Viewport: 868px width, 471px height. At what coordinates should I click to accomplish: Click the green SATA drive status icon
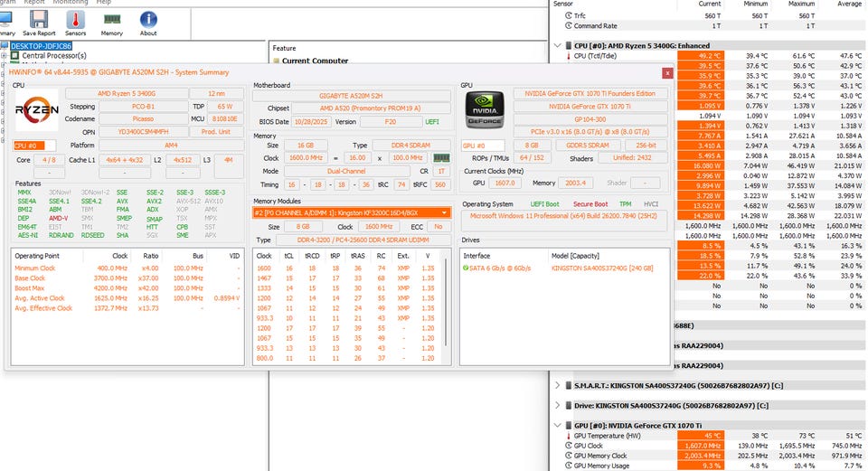466,268
